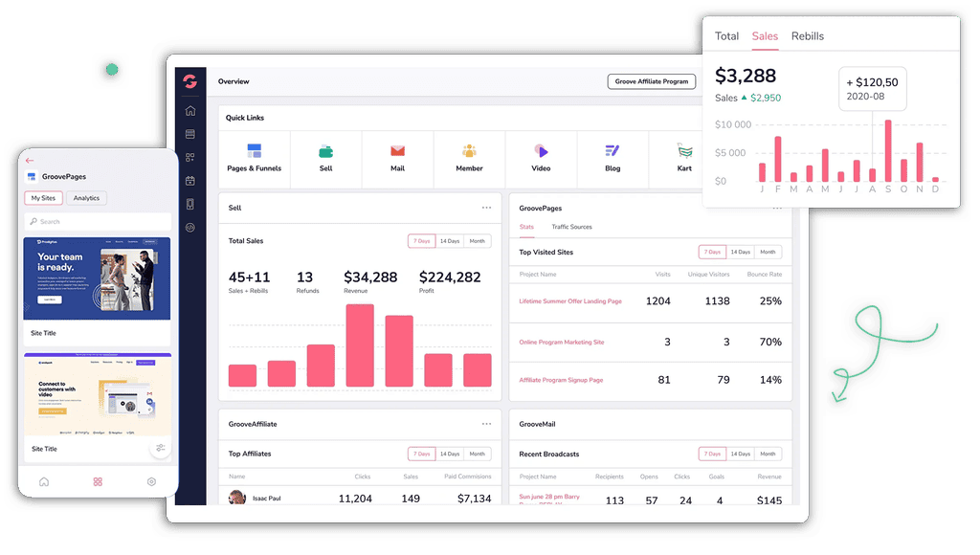Screen dimensions: 980x555
Task: Select 7 Days in Total Sales
Action: [x=422, y=240]
